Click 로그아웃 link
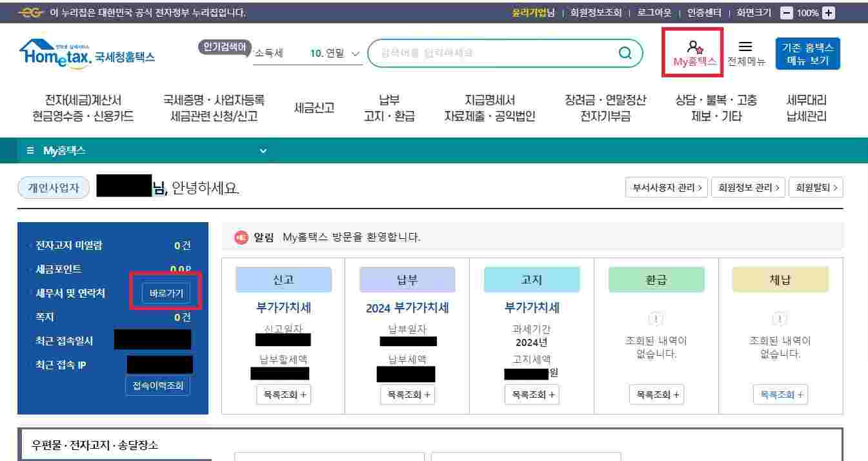 (x=654, y=12)
